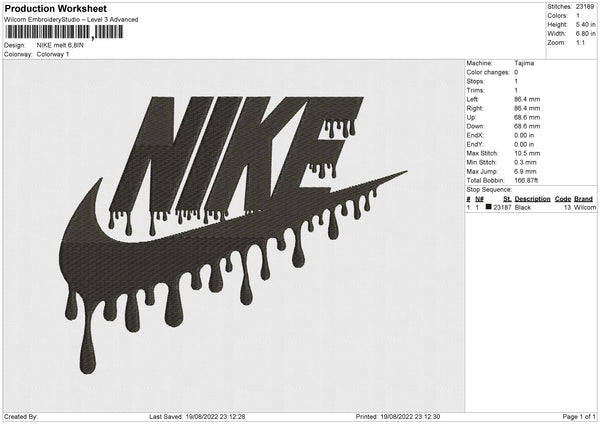
Task: Click the Last Saved timestamp 19/08/2022 23:12:28
Action: tap(215, 416)
